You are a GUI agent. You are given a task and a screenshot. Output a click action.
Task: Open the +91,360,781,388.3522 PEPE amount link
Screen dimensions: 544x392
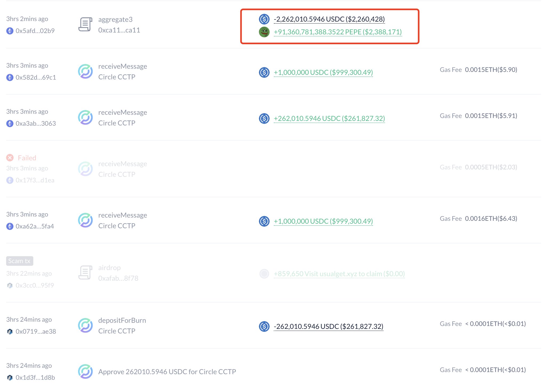click(338, 32)
